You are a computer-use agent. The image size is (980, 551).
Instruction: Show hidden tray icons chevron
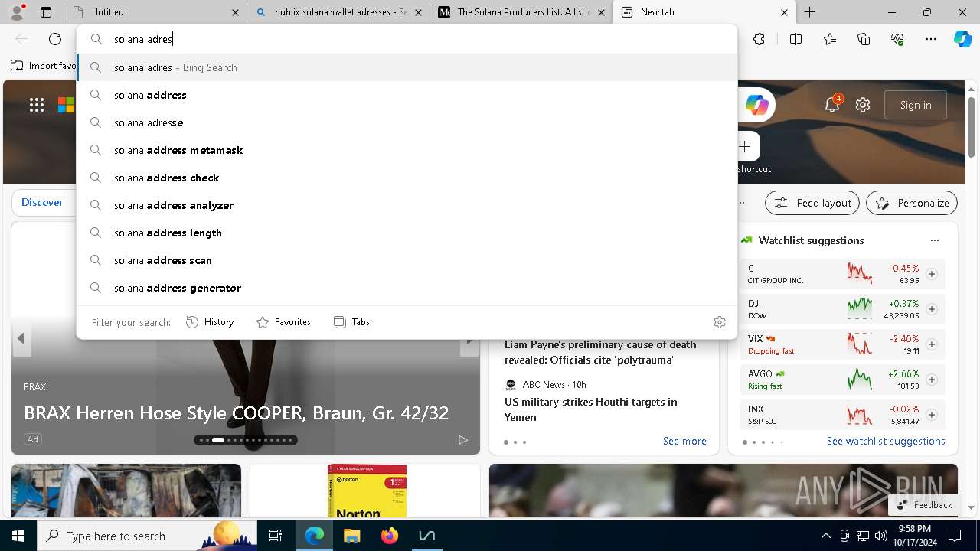click(825, 536)
